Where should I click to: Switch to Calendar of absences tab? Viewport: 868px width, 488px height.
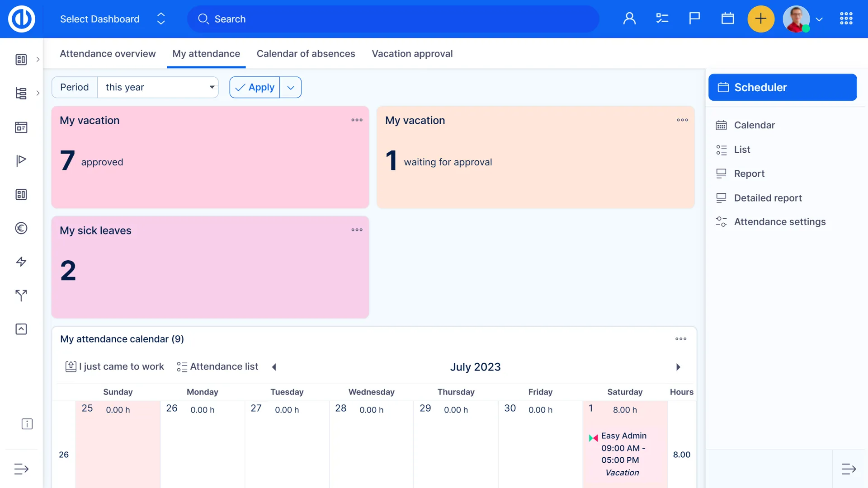[306, 54]
